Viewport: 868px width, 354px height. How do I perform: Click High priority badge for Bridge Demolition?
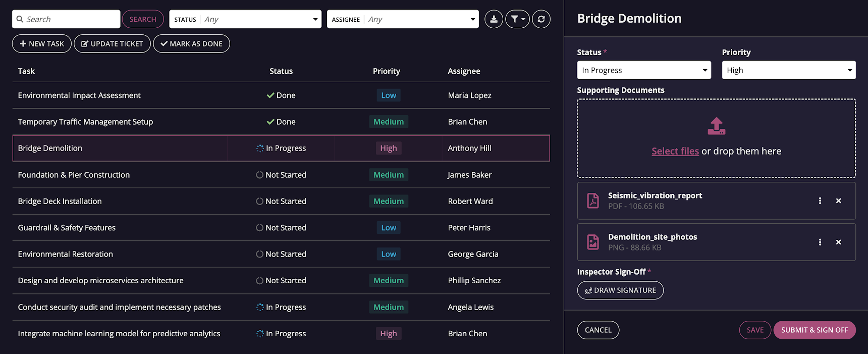point(389,148)
